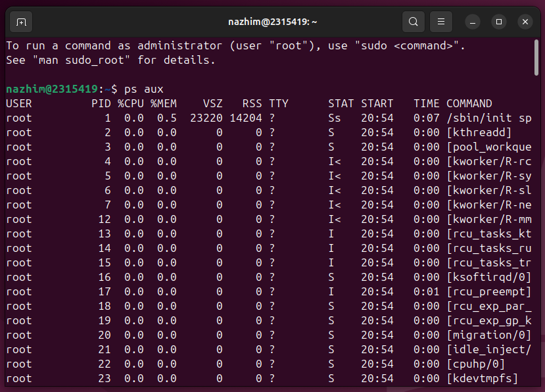Screen dimensions: 545x392
Task: Click the magnifying glass search icon
Action: tap(413, 22)
